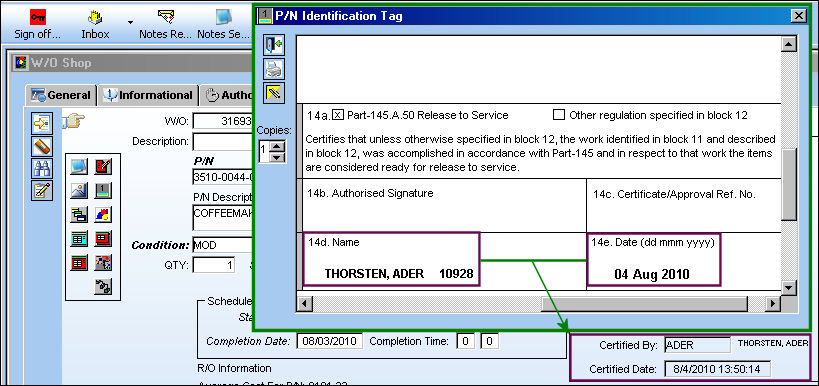
Task: Open the Notes Se... toolbar item
Action: point(224,25)
